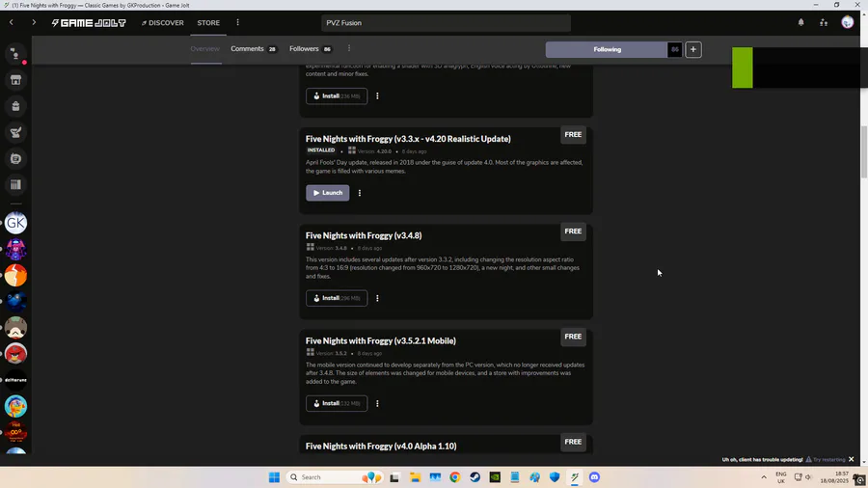Open the deltarune community avatar

tap(15, 380)
